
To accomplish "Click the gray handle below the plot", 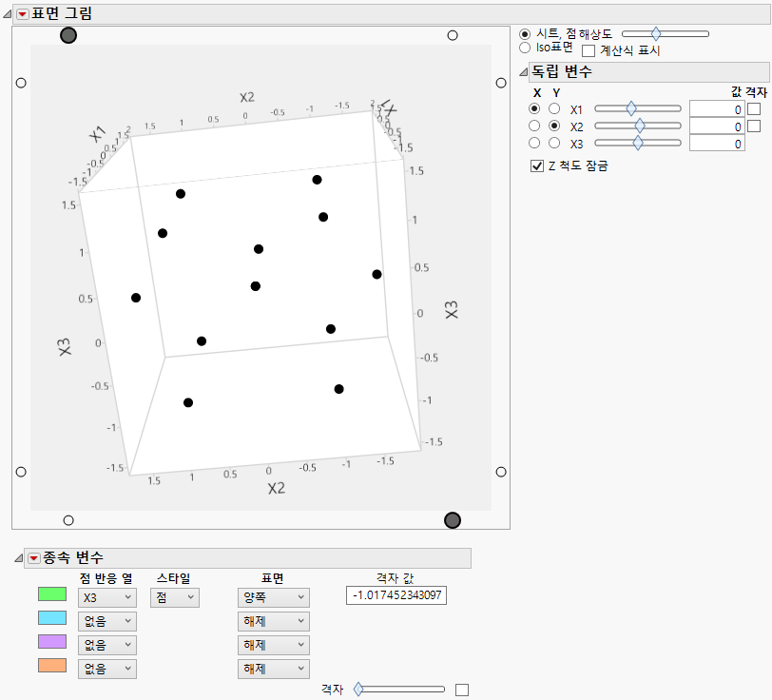I will point(452,519).
